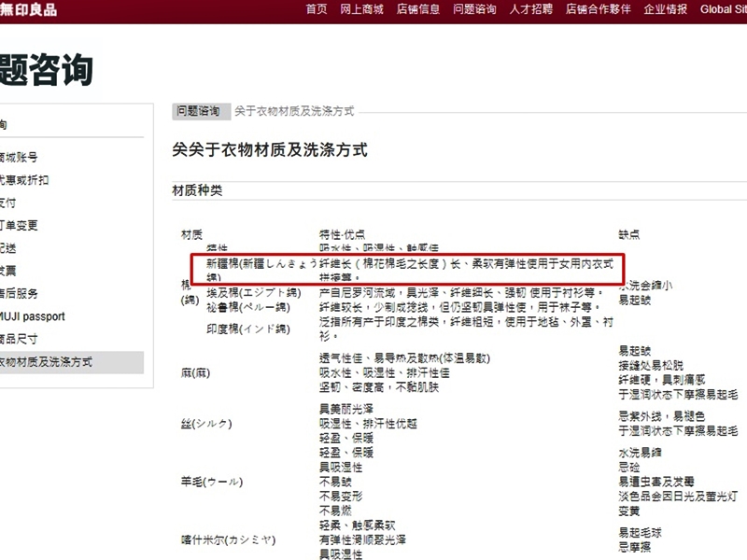
Task: Click the 特性·优点 column header
Action: click(x=342, y=234)
